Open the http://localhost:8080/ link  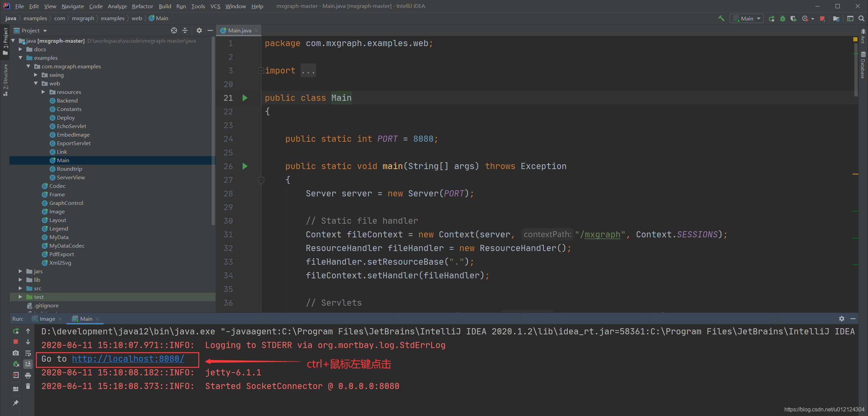(x=128, y=359)
